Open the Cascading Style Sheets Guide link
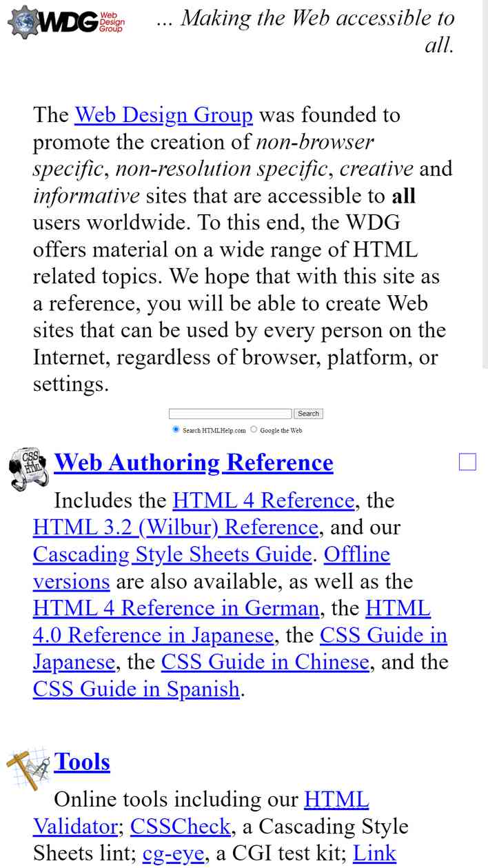This screenshot has height=868, width=488. tap(172, 554)
